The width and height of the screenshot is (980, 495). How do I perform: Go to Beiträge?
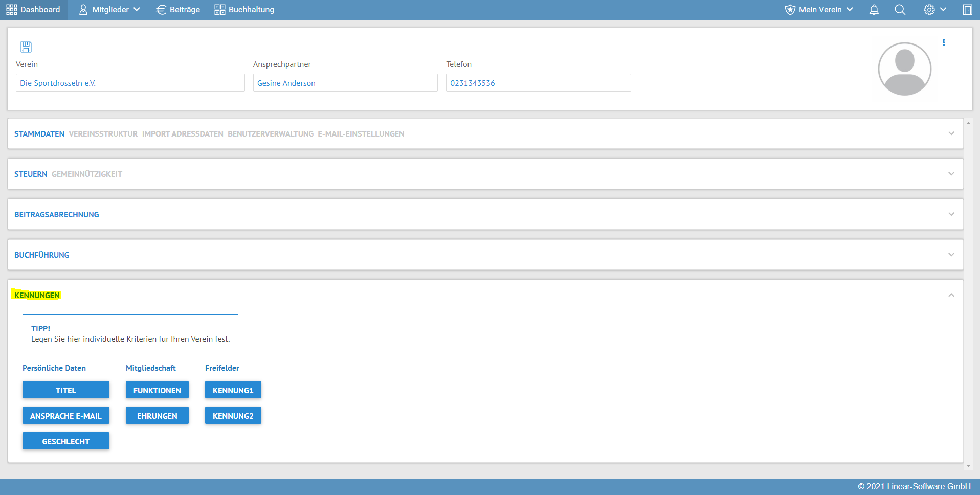coord(178,10)
